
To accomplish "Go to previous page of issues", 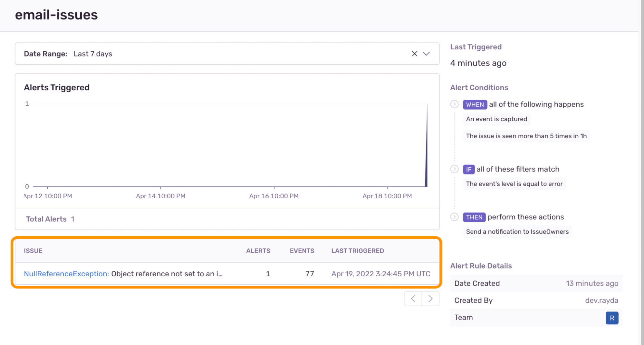I will click(413, 299).
